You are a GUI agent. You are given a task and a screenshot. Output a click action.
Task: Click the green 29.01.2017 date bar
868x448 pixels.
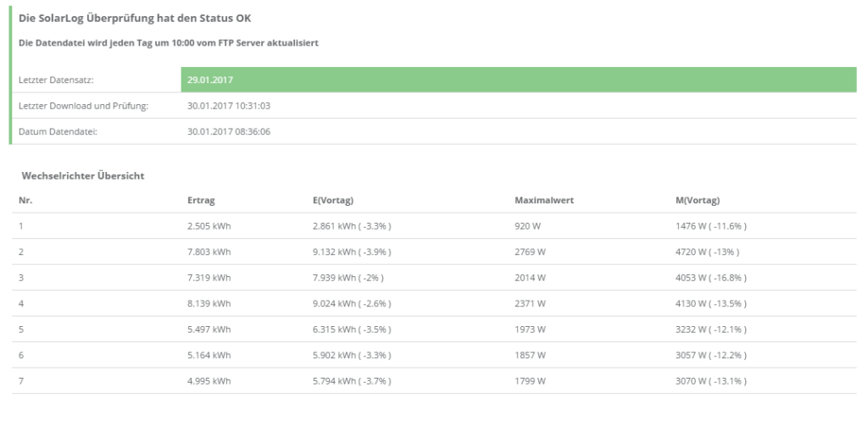tap(518, 80)
